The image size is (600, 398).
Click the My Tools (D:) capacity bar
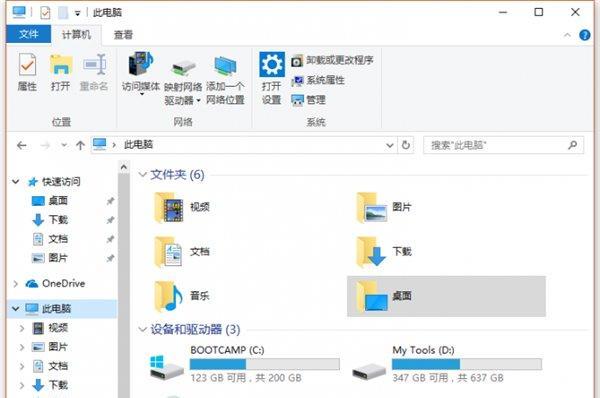click(x=467, y=364)
